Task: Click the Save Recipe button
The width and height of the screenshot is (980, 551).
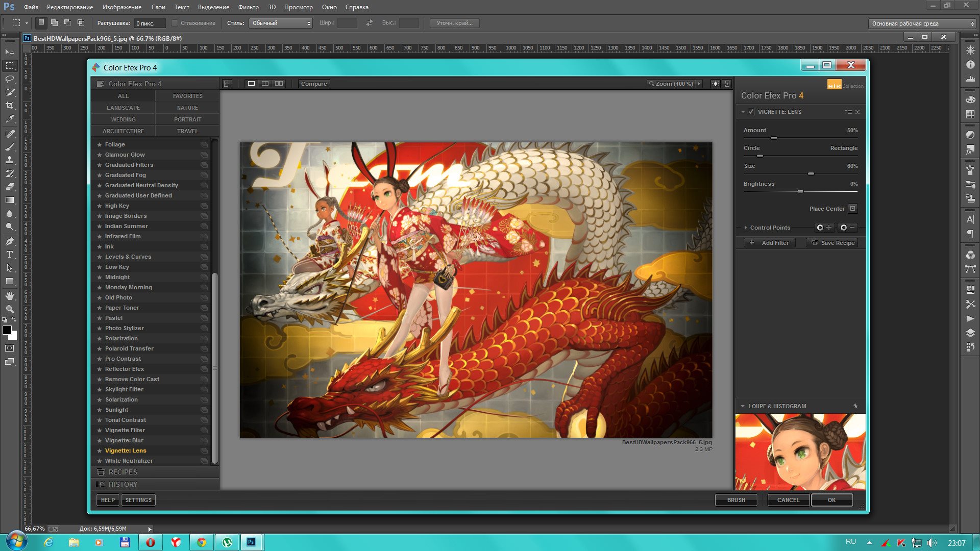Action: click(832, 243)
